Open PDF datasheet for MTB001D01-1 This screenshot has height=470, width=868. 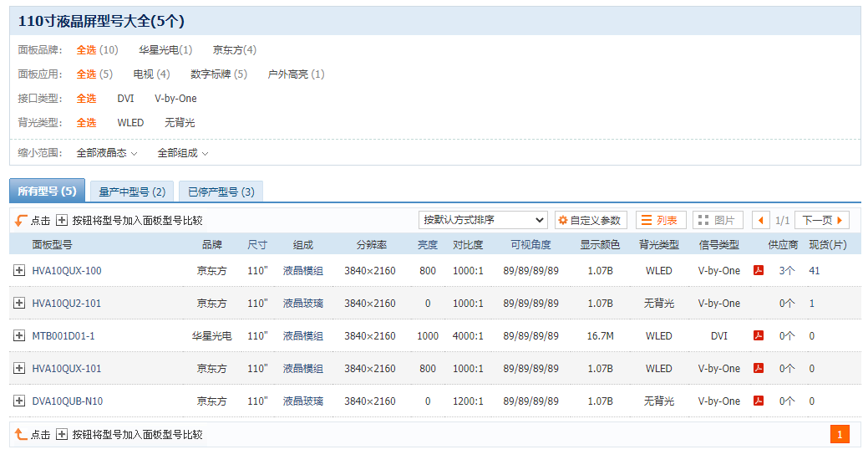(759, 335)
